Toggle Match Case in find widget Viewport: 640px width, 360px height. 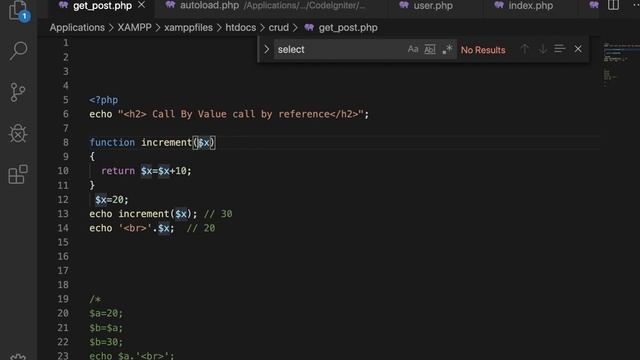click(x=413, y=49)
